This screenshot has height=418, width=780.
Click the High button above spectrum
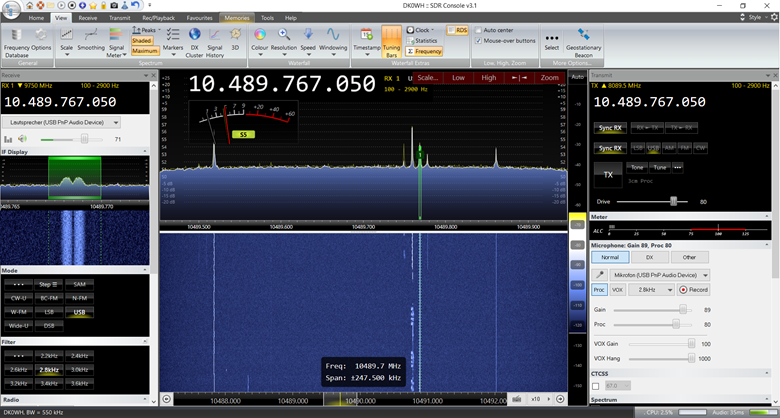tap(488, 78)
